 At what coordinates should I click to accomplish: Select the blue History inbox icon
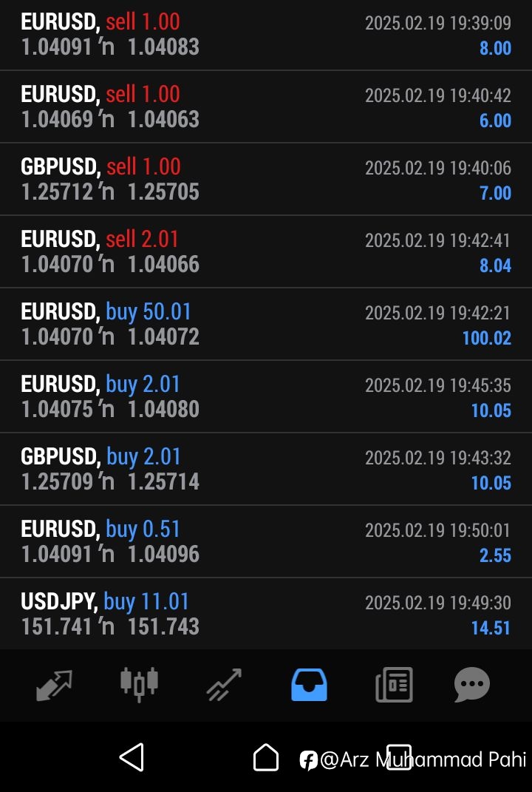[309, 685]
